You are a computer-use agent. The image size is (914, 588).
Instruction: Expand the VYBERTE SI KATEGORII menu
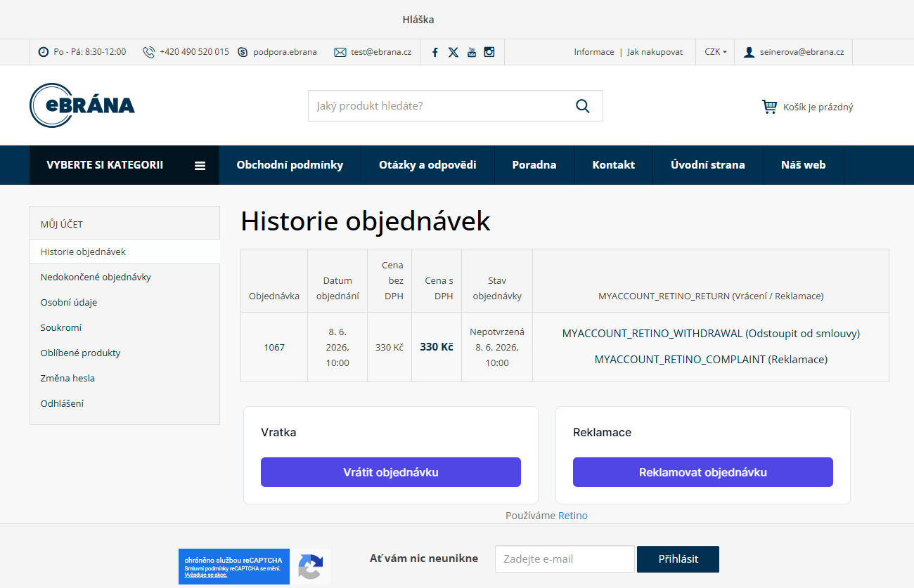[x=124, y=165]
